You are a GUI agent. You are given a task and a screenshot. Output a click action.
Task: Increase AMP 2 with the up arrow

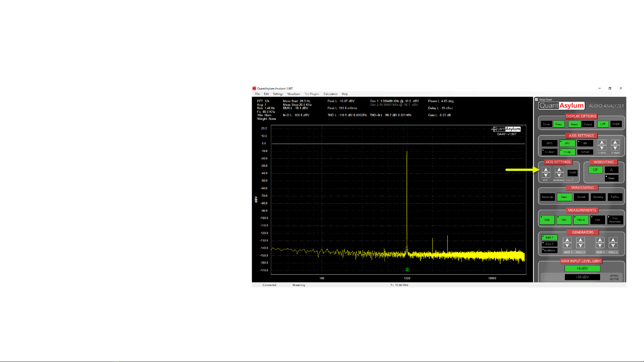coord(600,240)
